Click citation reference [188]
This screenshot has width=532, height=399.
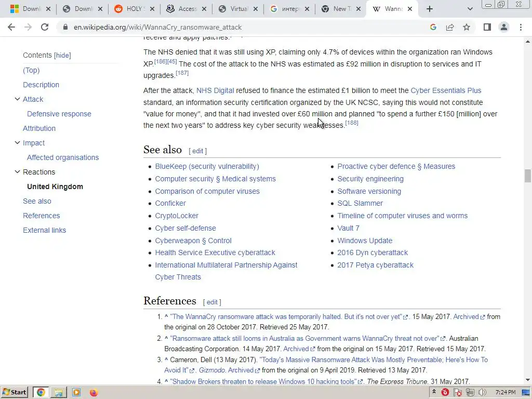click(352, 123)
